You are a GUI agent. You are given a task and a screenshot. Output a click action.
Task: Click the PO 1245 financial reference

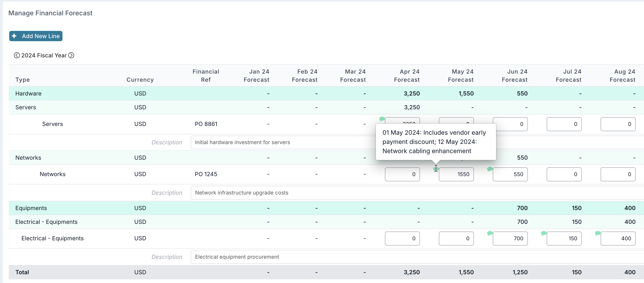(x=206, y=174)
